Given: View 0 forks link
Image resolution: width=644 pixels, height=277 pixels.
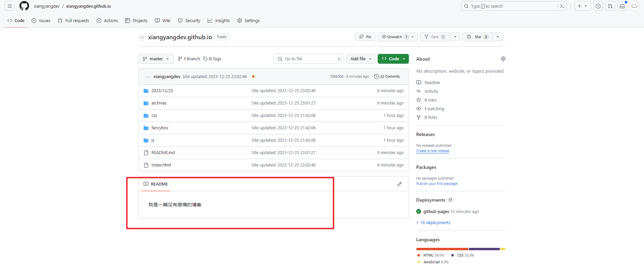Looking at the screenshot, I should [x=427, y=117].
